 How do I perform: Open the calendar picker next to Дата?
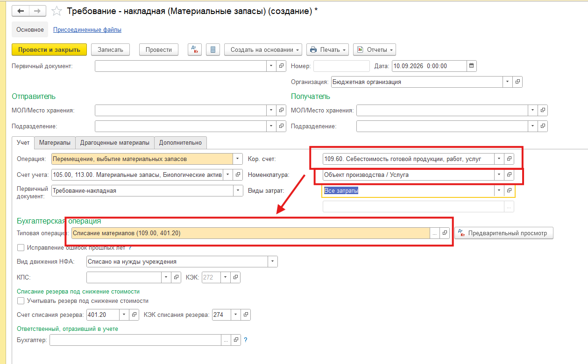[471, 66]
